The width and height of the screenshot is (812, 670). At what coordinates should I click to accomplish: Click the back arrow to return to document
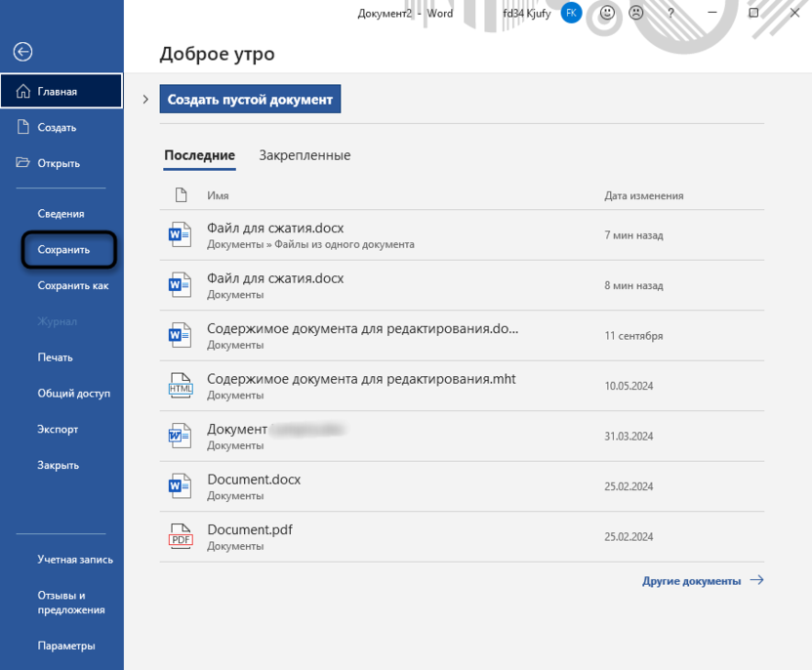tap(21, 51)
